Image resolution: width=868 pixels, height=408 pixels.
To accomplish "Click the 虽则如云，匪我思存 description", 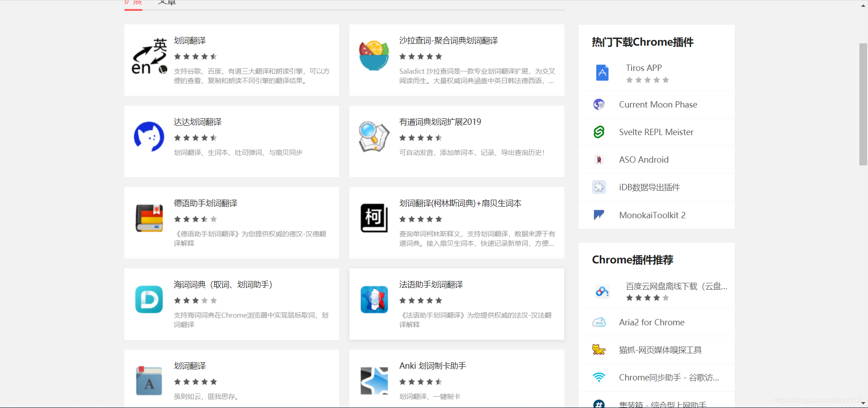I will (206, 397).
